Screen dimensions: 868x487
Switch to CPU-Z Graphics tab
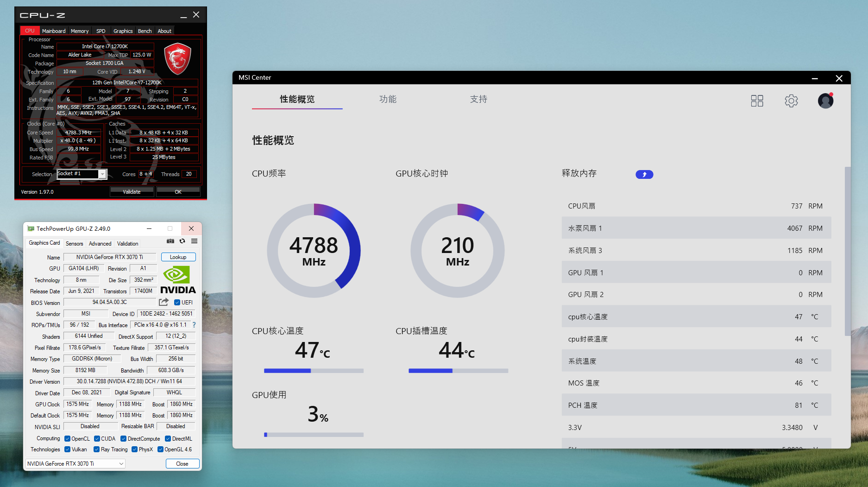[x=123, y=31]
